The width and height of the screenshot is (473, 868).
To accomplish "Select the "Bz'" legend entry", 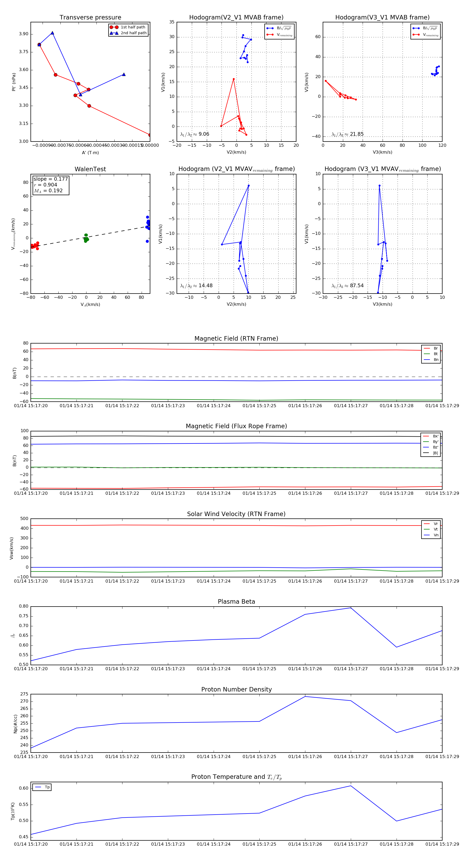I will 431,447.
